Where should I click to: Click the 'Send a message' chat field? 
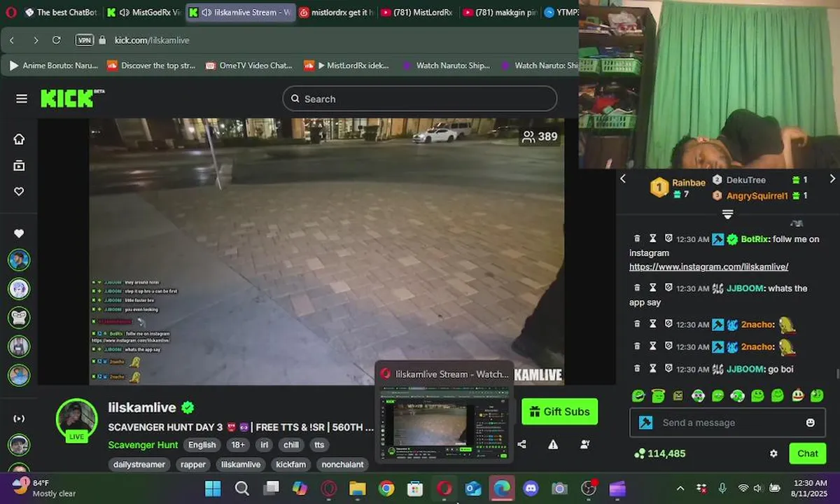click(x=727, y=423)
